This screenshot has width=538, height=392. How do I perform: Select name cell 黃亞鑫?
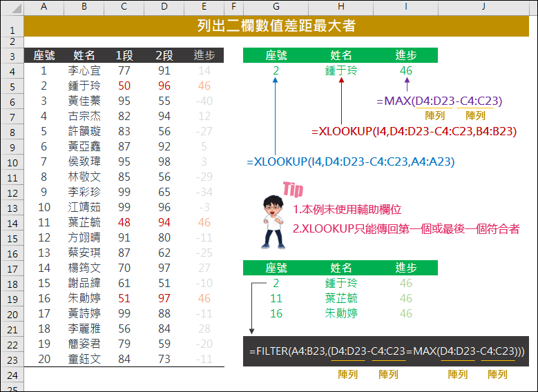84,146
